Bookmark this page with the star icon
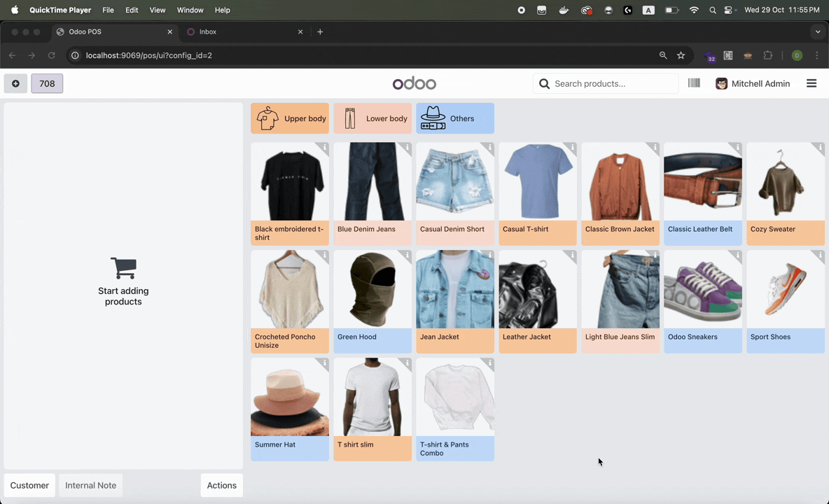This screenshot has width=829, height=504. [681, 55]
